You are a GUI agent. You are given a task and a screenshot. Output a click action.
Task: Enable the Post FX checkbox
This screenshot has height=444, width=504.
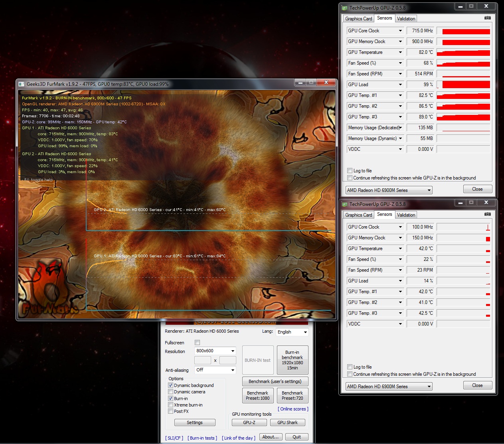(171, 411)
